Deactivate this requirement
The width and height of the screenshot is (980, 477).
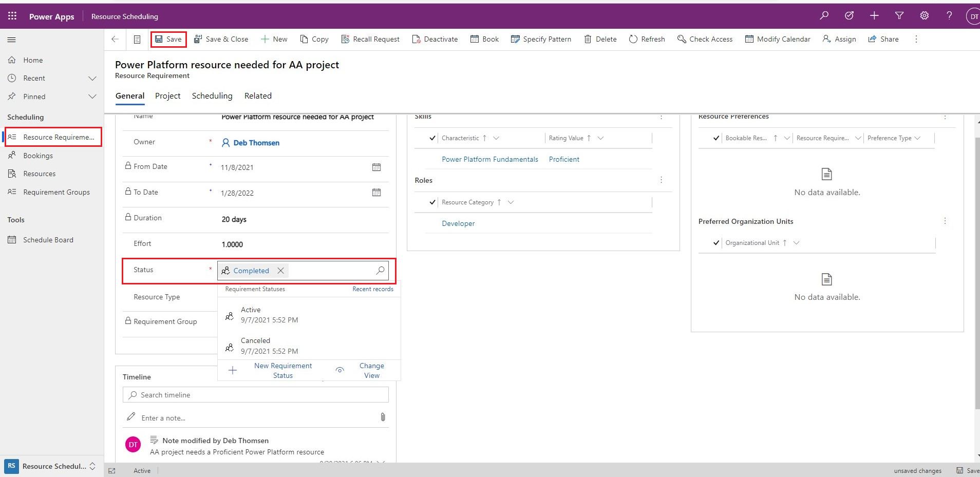(x=435, y=39)
